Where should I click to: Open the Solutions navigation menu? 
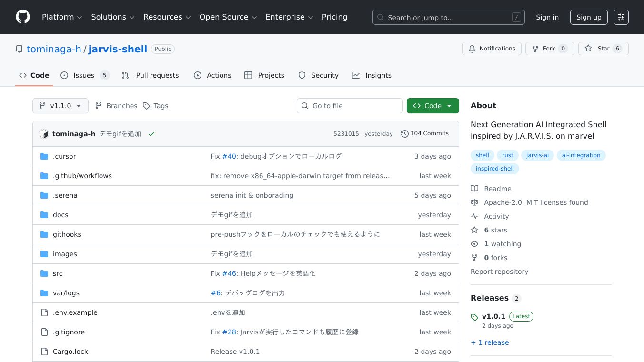tap(113, 17)
